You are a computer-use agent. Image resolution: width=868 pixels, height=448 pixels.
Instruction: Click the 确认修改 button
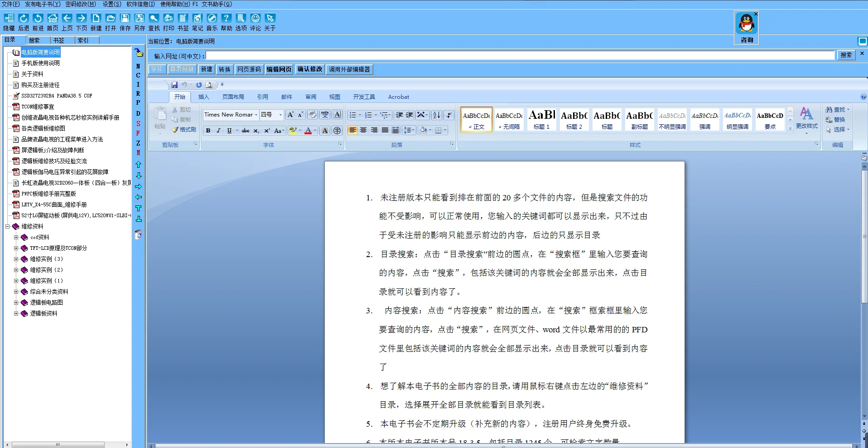310,69
